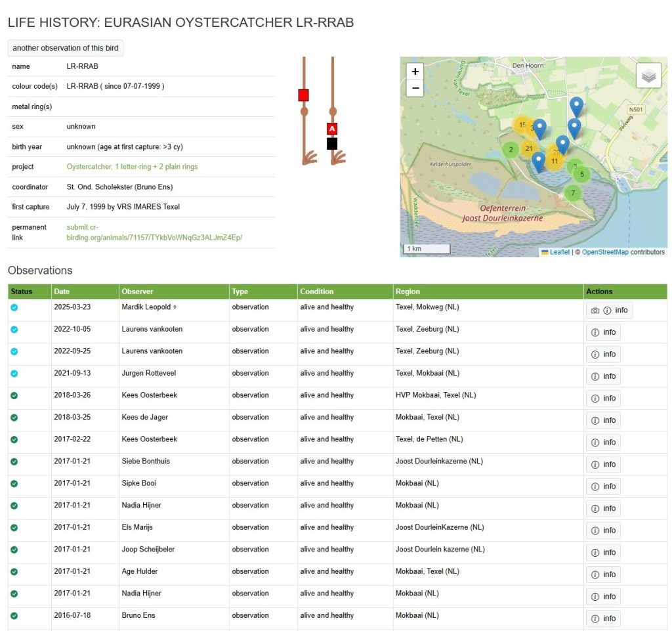Click the green map cluster labeled 7

573,193
